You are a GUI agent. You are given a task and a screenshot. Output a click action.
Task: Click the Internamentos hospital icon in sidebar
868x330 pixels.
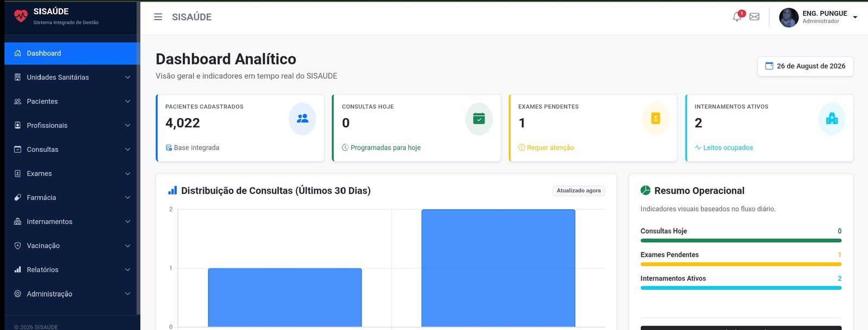[x=17, y=222]
